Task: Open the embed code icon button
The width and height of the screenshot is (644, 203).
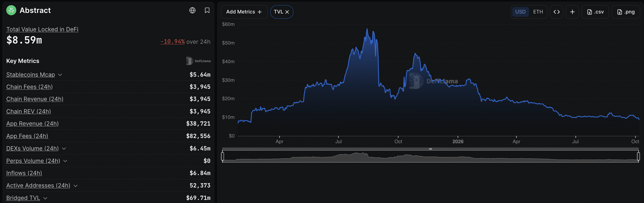Action: pos(556,12)
